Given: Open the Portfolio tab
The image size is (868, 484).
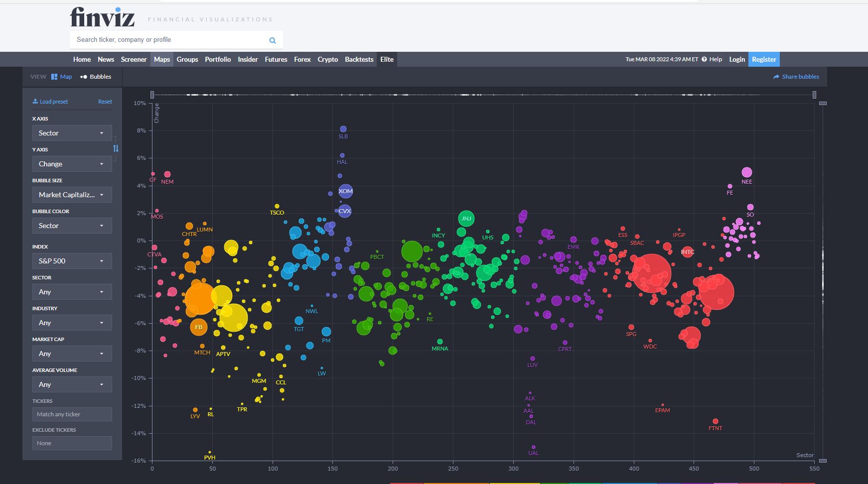Looking at the screenshot, I should 218,59.
